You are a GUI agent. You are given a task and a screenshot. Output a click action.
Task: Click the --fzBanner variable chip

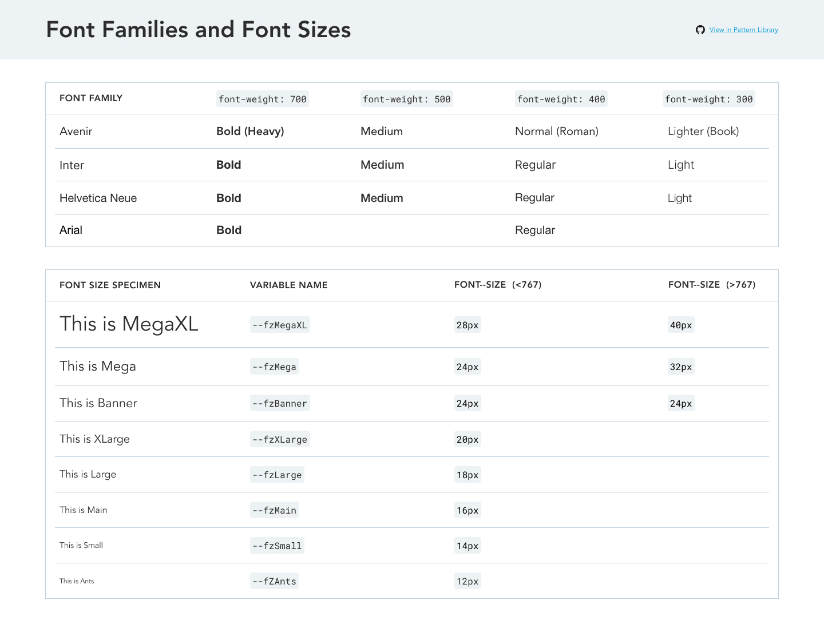[x=280, y=404]
